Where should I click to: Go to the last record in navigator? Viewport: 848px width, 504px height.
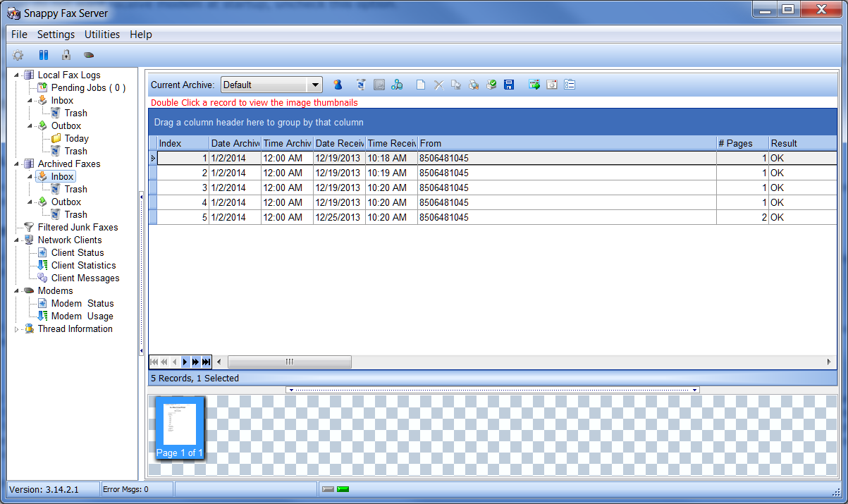tap(206, 362)
